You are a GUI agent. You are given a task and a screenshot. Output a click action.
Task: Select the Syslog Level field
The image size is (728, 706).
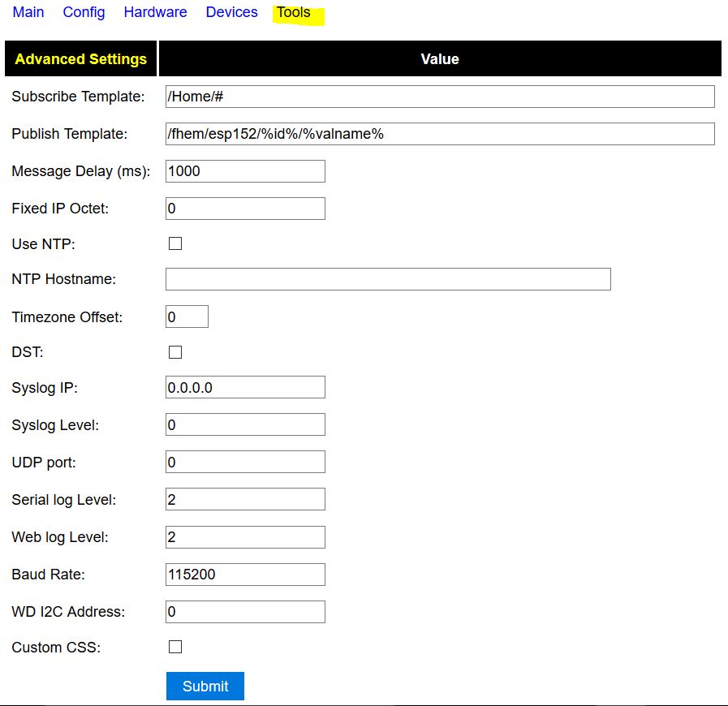[245, 424]
